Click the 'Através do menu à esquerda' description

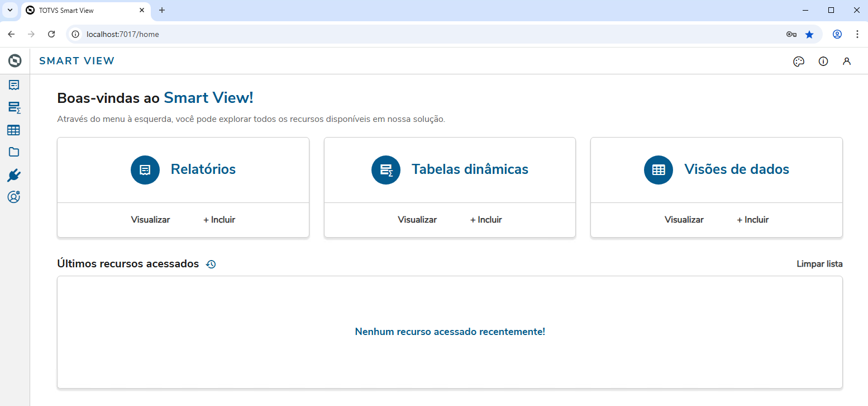tap(251, 119)
